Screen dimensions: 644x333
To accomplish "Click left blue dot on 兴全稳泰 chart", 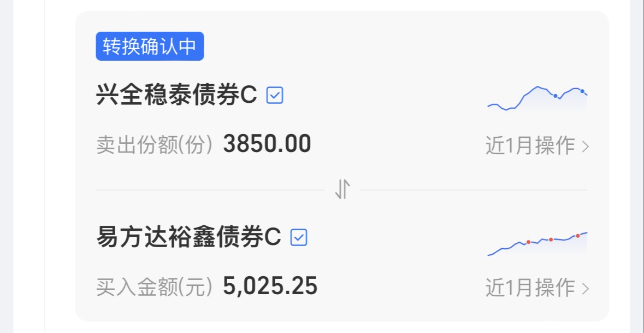I will coord(556,96).
